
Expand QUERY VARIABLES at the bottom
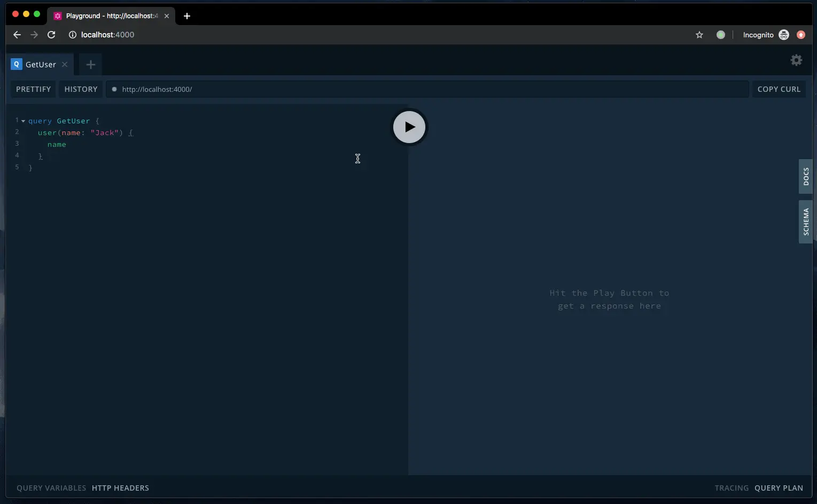click(51, 487)
